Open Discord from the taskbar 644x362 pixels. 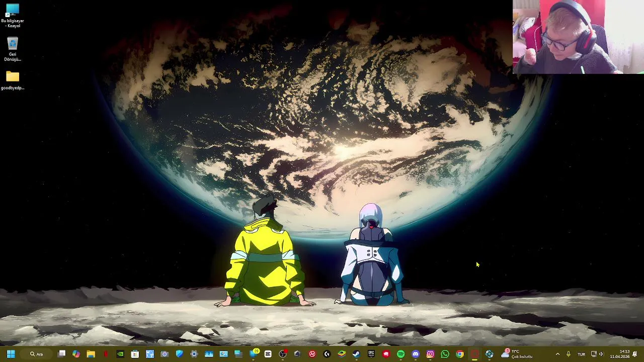pos(416,354)
